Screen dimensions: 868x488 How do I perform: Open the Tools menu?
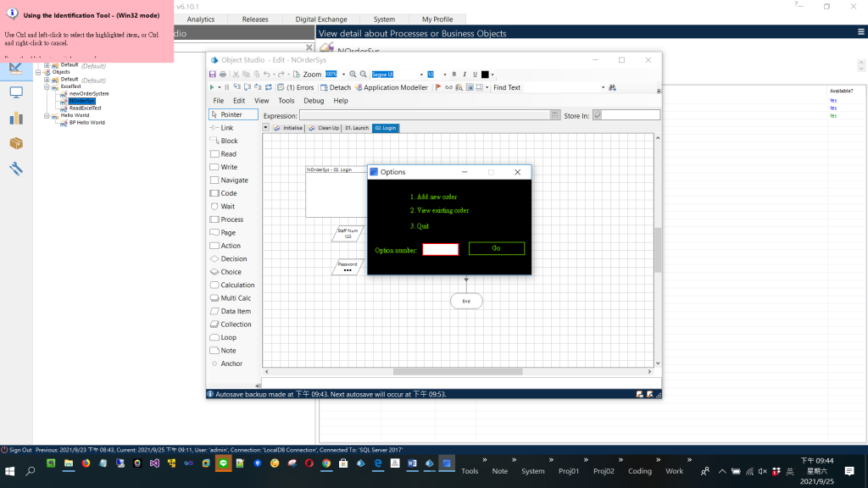click(x=287, y=101)
